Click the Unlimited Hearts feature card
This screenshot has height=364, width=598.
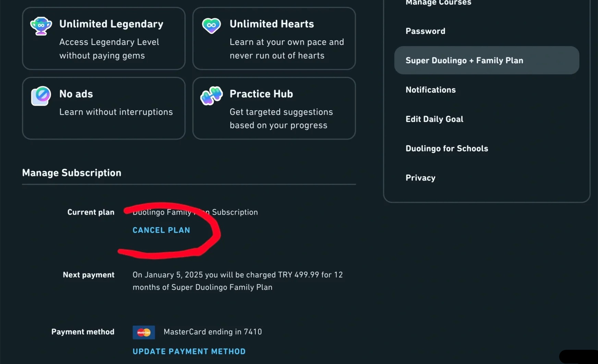click(274, 38)
